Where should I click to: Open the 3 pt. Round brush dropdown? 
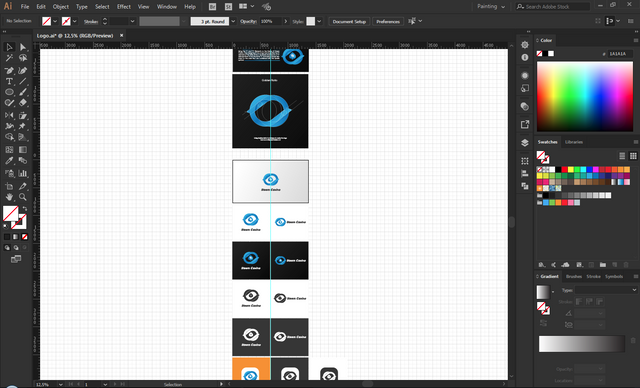[x=233, y=21]
